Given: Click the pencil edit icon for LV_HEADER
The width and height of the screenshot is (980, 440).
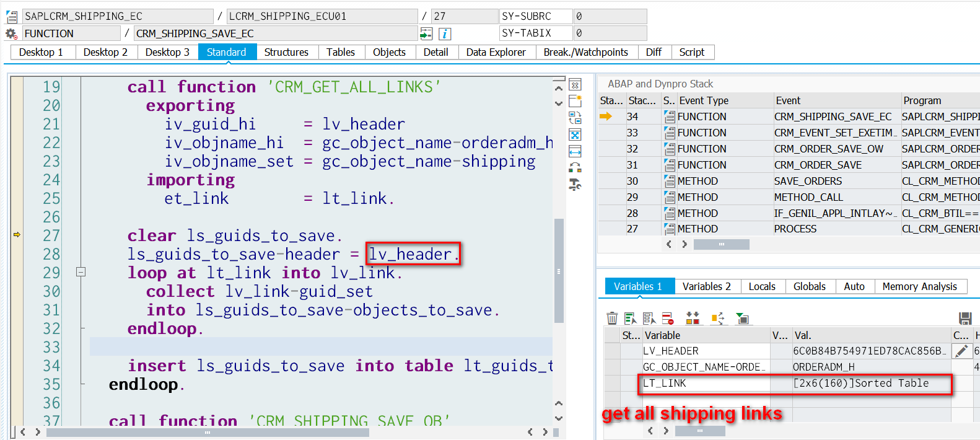Looking at the screenshot, I should pos(961,351).
